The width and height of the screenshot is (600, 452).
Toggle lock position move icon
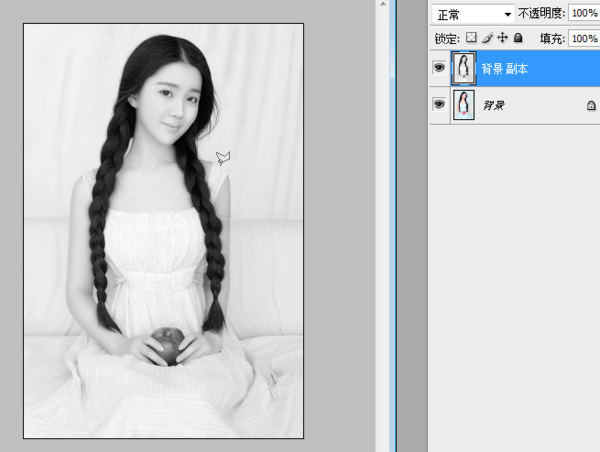click(502, 38)
